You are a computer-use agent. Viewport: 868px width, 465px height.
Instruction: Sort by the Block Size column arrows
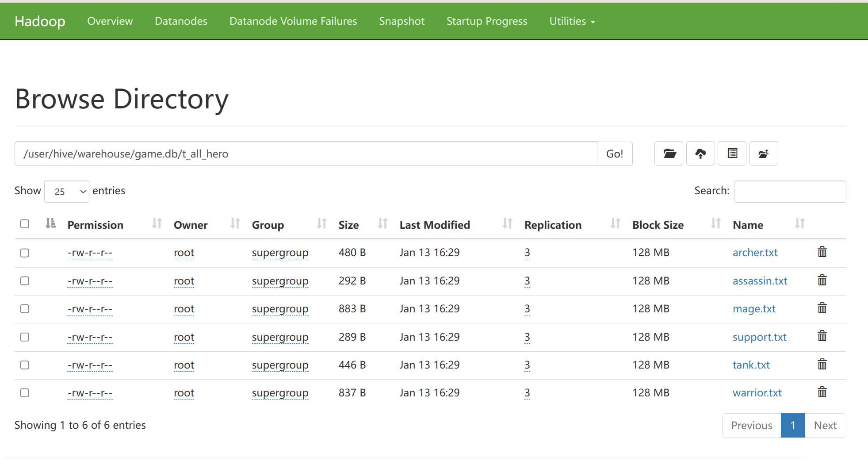pos(716,224)
